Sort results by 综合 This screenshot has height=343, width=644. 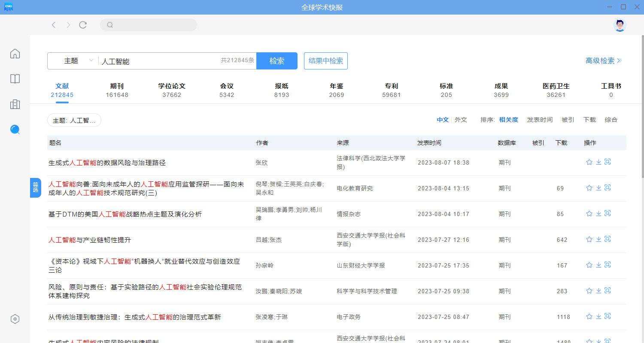click(x=611, y=120)
